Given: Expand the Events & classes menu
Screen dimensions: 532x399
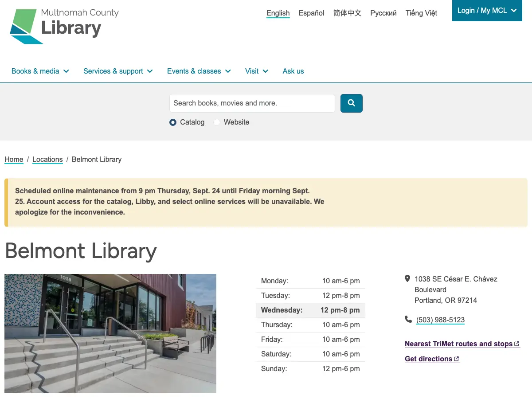Looking at the screenshot, I should [x=199, y=71].
